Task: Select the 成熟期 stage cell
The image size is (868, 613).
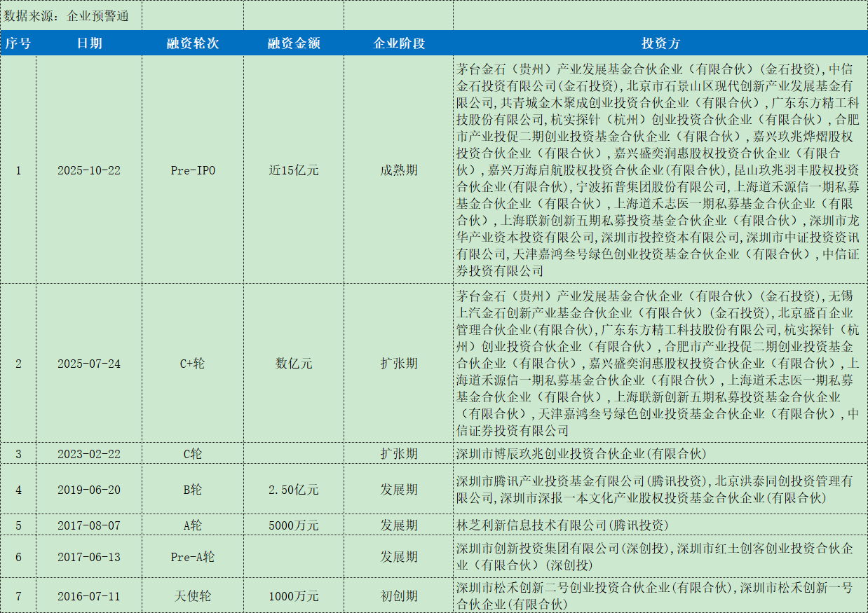Action: coord(399,170)
